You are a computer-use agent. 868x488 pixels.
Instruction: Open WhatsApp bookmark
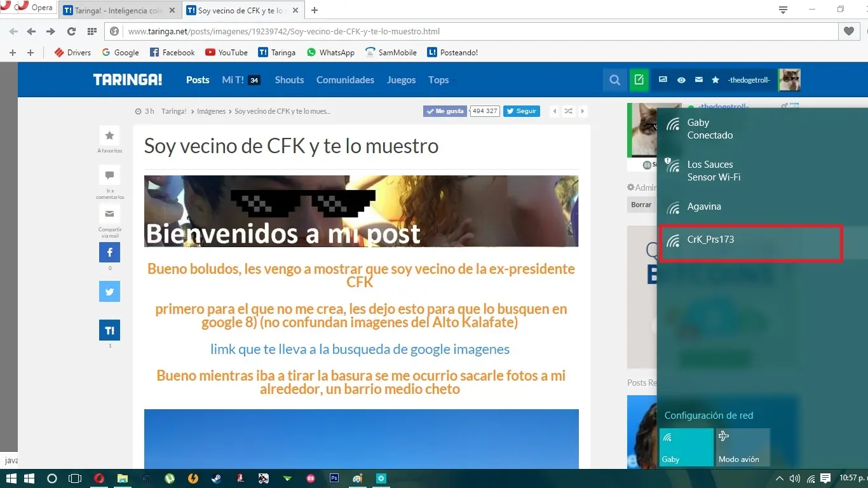point(330,53)
